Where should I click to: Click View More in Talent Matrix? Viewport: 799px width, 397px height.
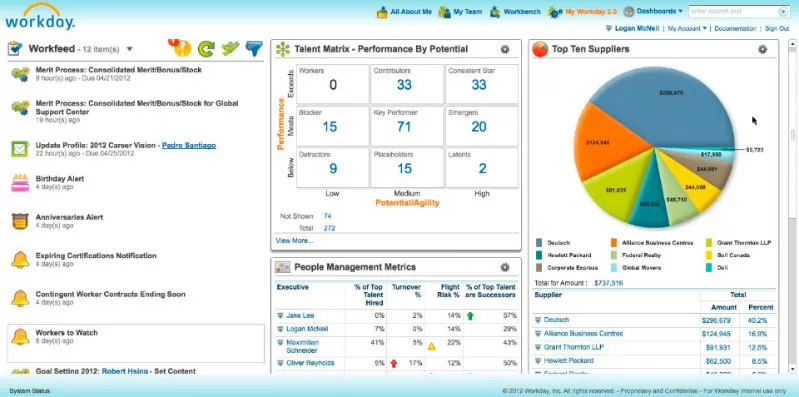tap(294, 241)
